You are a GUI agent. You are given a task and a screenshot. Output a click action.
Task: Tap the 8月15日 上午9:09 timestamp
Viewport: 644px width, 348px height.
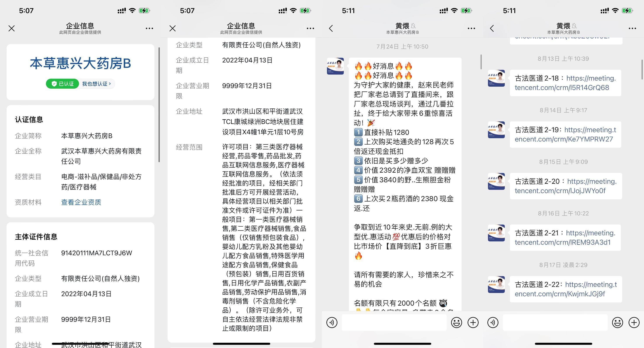(x=563, y=162)
